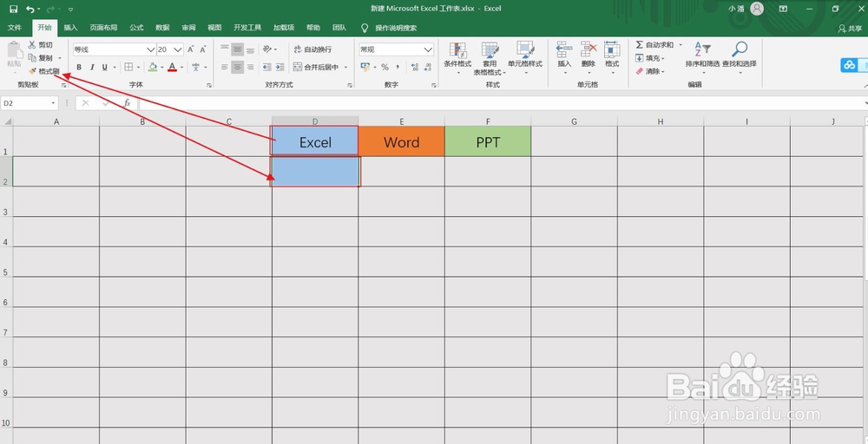Viewport: 868px width, 444px height.
Task: Open the Name Box dropdown arrow
Action: pos(54,103)
